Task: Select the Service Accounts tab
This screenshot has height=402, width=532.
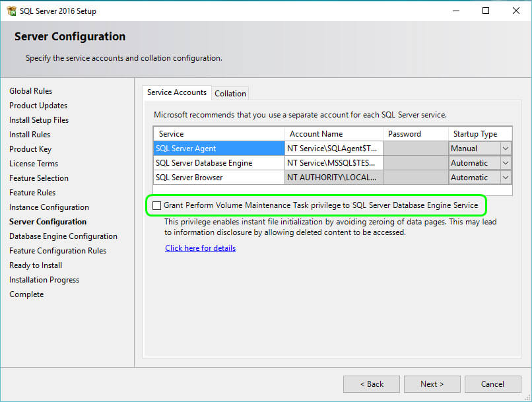Action: [x=177, y=92]
